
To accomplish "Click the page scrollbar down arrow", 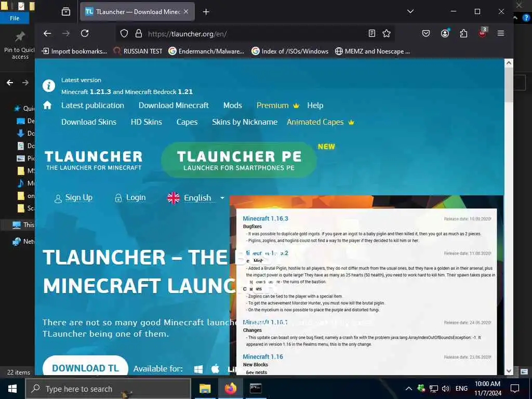I will coord(508,370).
